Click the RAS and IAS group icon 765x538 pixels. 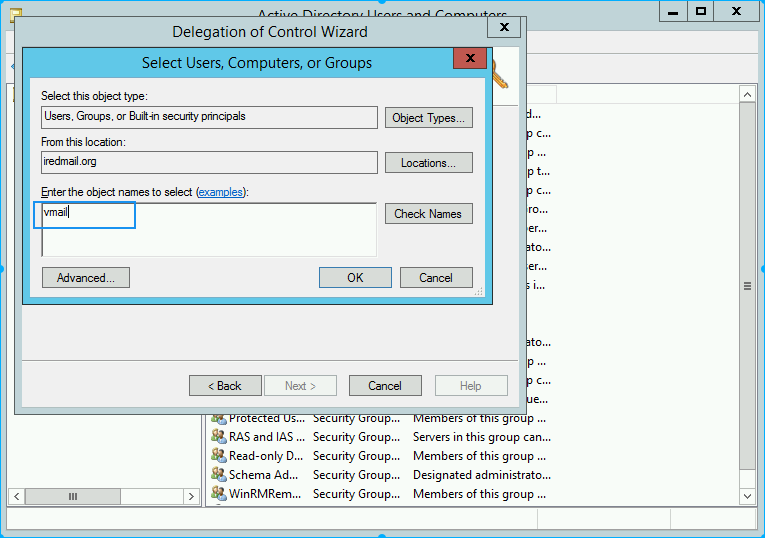(x=218, y=437)
